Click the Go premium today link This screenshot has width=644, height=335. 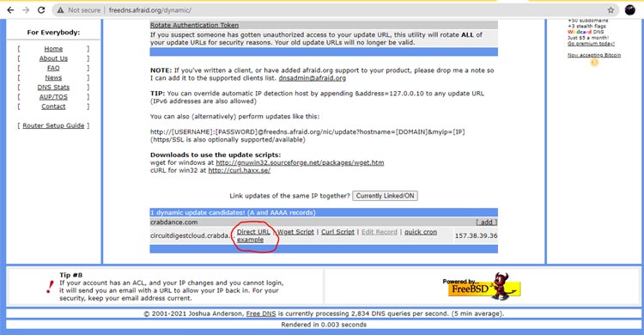[591, 43]
